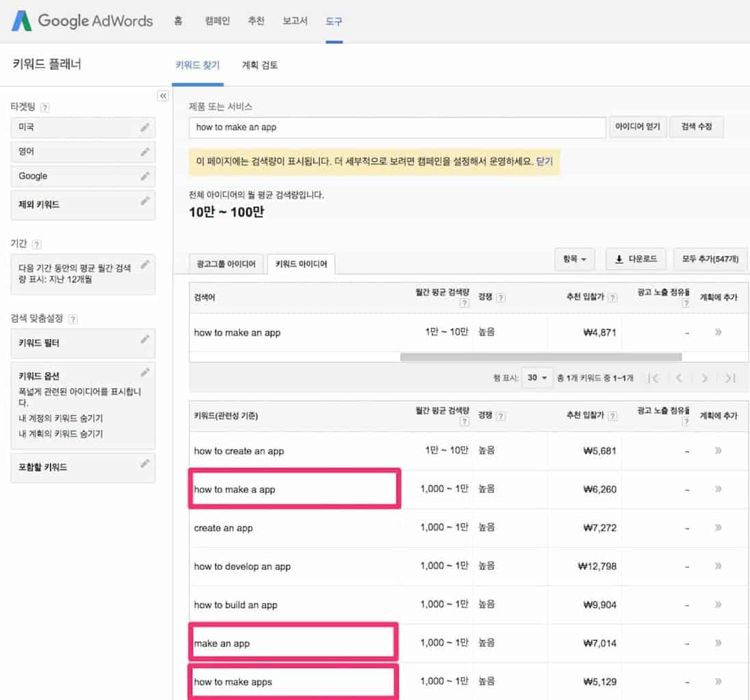The height and width of the screenshot is (700, 750).
Task: Edit the 제외 키워드 setting
Action: click(x=145, y=200)
